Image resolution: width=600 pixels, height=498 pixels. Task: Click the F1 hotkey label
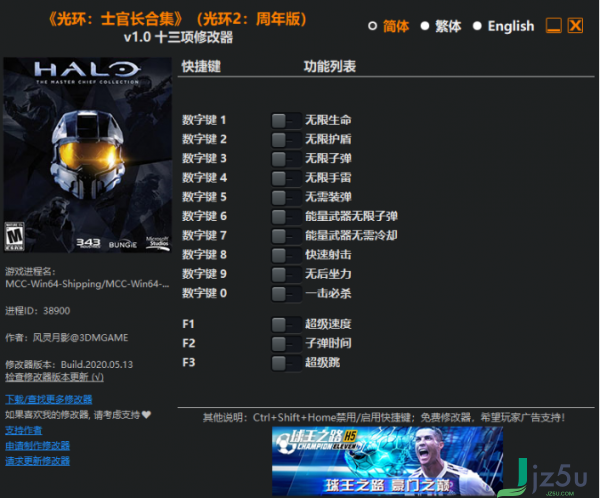coord(188,324)
